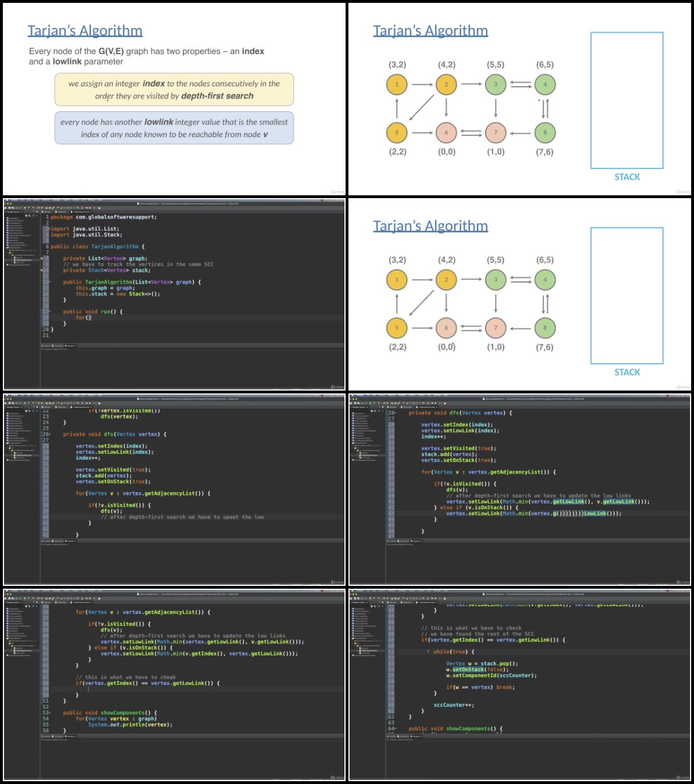Click yellow node 5 in the first graph slide
Screen dimensions: 694x784
396,132
